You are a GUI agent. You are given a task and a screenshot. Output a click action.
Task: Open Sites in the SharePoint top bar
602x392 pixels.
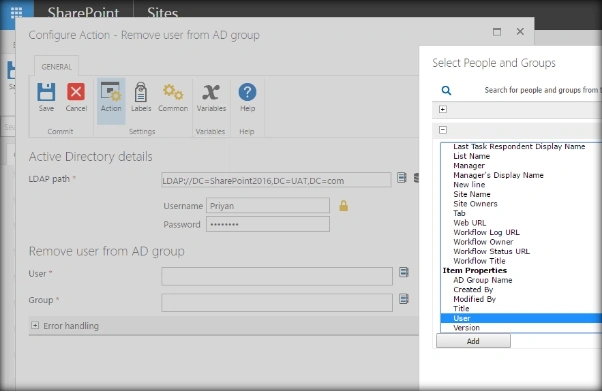click(x=162, y=13)
